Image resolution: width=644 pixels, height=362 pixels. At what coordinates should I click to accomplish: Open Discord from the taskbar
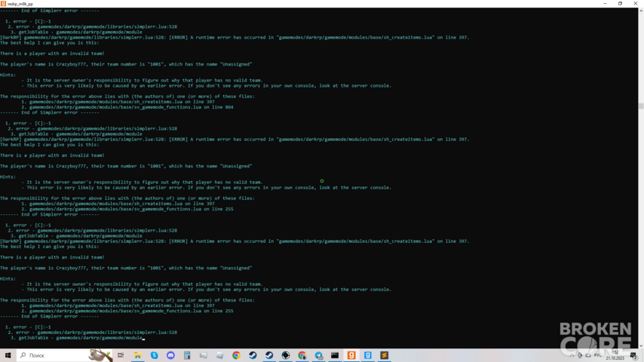(170, 355)
